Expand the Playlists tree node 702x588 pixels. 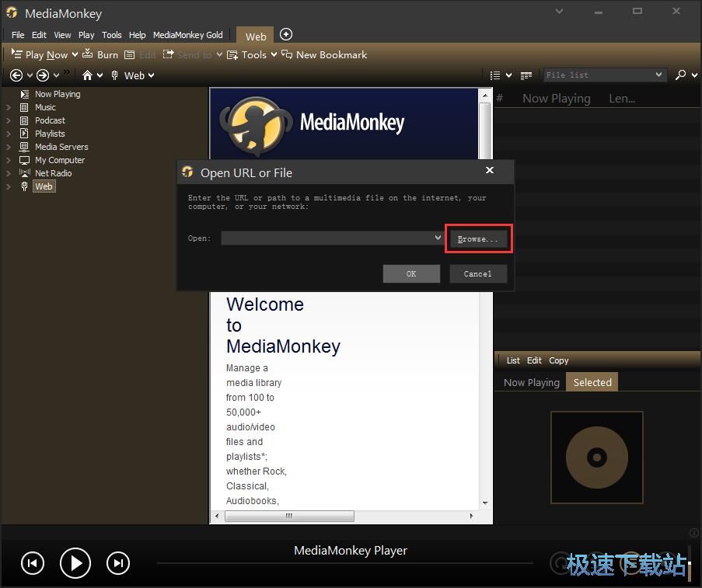click(9, 134)
